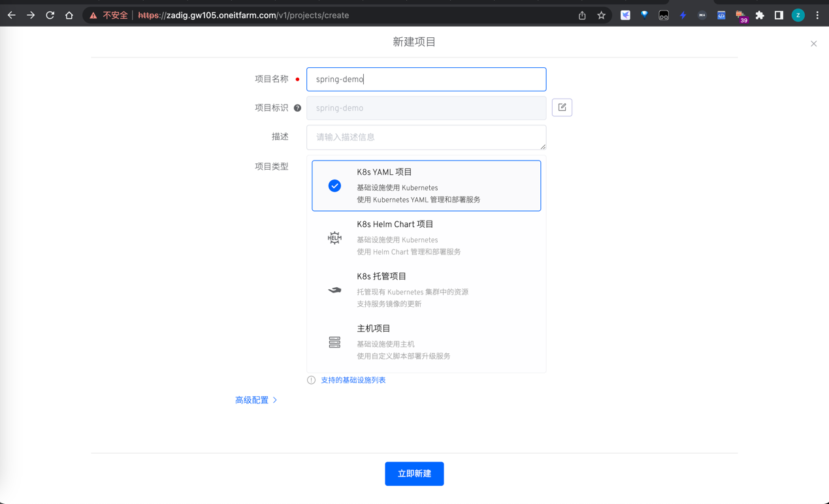This screenshot has width=829, height=504.
Task: Click the not-secure warning triangle icon
Action: 93,15
